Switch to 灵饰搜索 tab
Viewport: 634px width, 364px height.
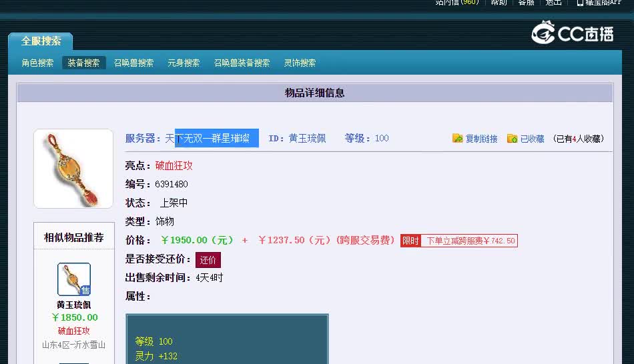pos(300,63)
